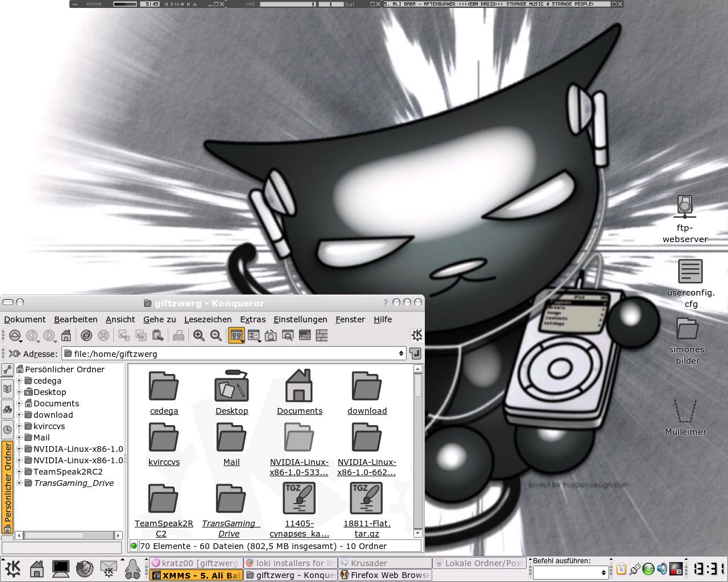728x582 pixels.
Task: Open the KDE K menu on the panel
Action: coord(13,568)
